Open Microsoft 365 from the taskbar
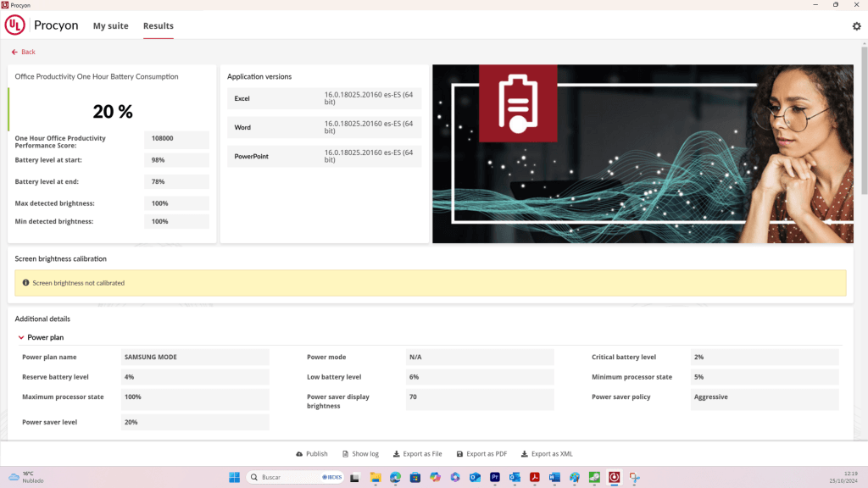Viewport: 868px width, 488px height. (455, 477)
